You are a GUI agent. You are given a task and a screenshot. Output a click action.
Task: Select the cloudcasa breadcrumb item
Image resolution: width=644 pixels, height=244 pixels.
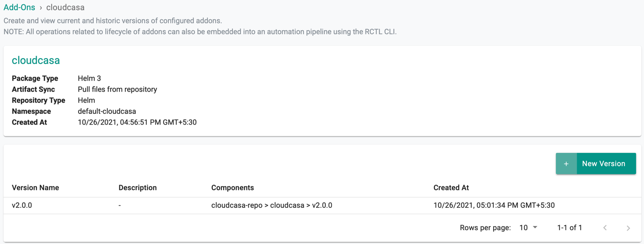click(x=65, y=7)
